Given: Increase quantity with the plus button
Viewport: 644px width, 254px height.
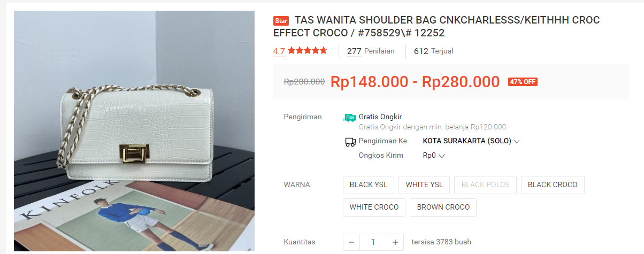Looking at the screenshot, I should pyautogui.click(x=395, y=242).
